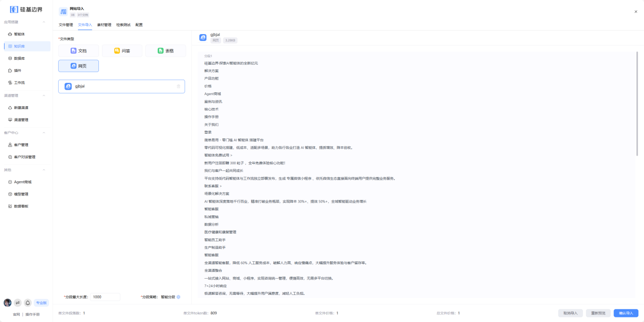Click the switch arrows icon
Screen dimensions: 644x322
coord(17,303)
